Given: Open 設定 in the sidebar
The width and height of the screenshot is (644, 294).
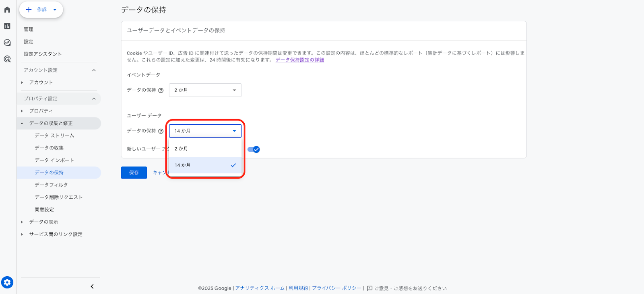Looking at the screenshot, I should click(29, 42).
